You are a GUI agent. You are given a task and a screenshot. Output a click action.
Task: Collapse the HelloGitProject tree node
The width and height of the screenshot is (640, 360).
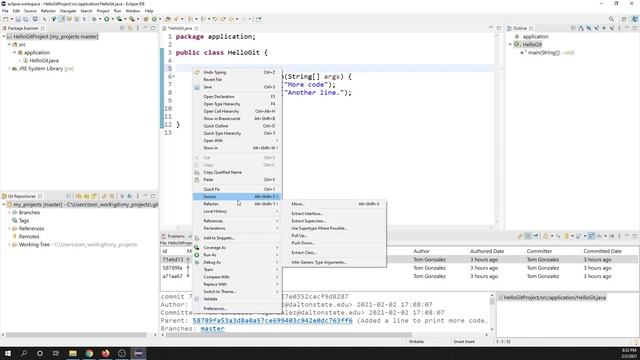click(x=4, y=36)
